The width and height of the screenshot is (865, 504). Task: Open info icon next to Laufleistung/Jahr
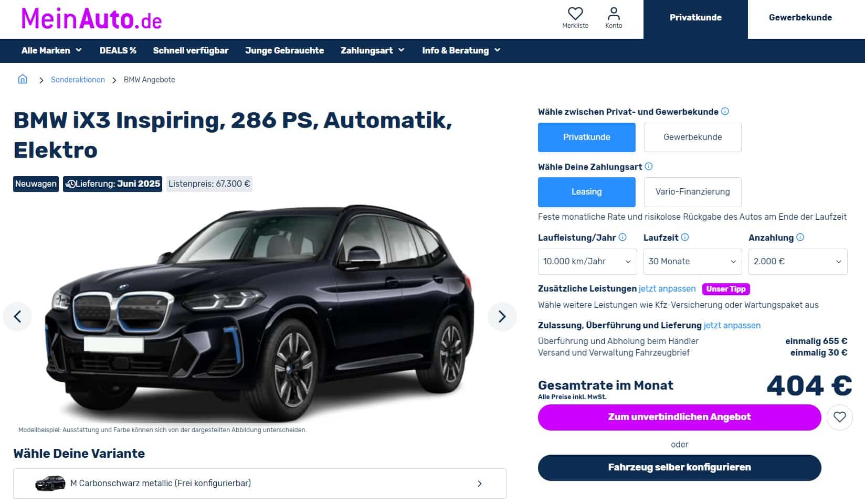coord(623,237)
